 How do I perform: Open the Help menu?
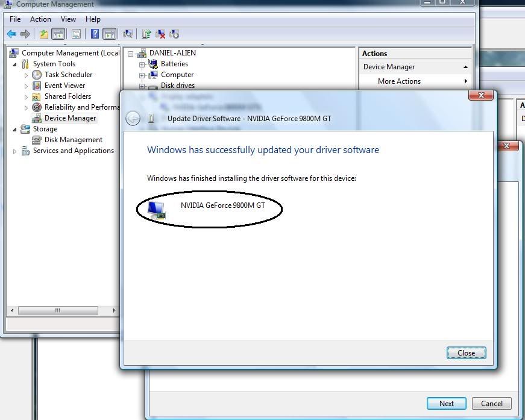pos(93,19)
